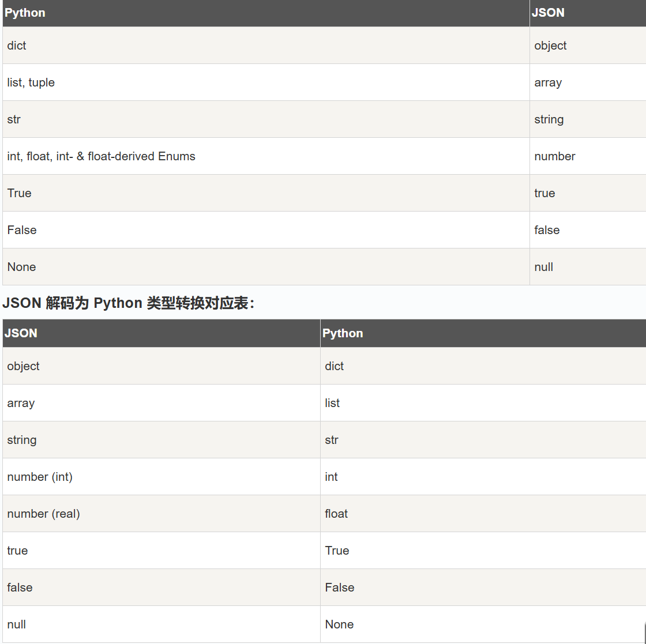This screenshot has height=644, width=646.
Task: Click the 'array' cell in the top table
Action: pos(548,82)
